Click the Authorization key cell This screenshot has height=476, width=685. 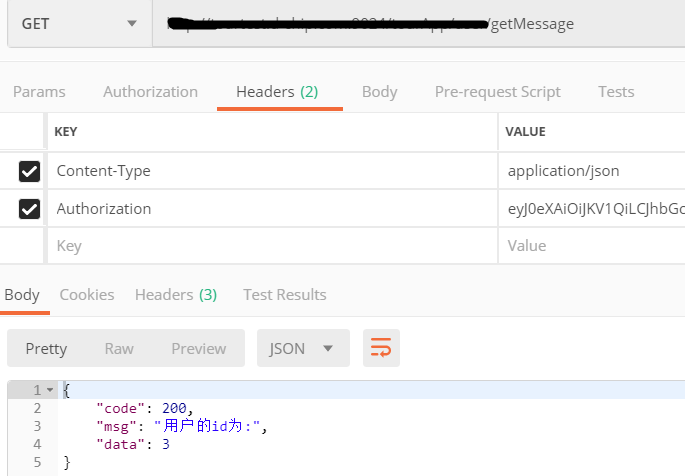pos(272,209)
